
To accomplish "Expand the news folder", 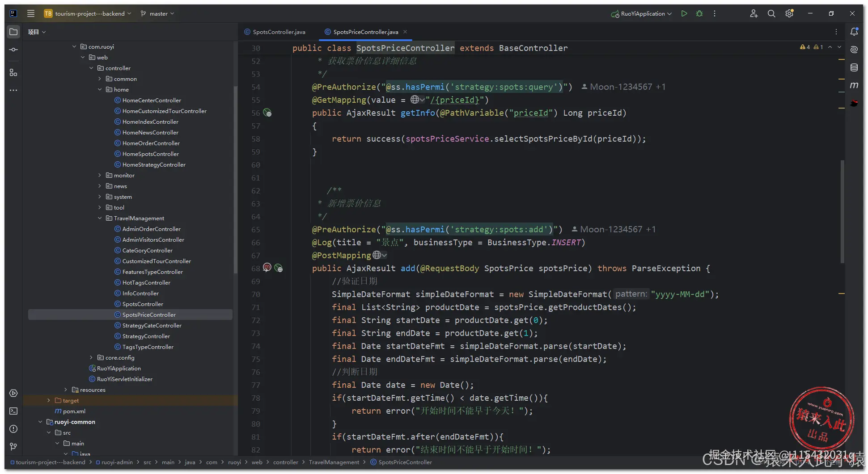I will pyautogui.click(x=100, y=186).
